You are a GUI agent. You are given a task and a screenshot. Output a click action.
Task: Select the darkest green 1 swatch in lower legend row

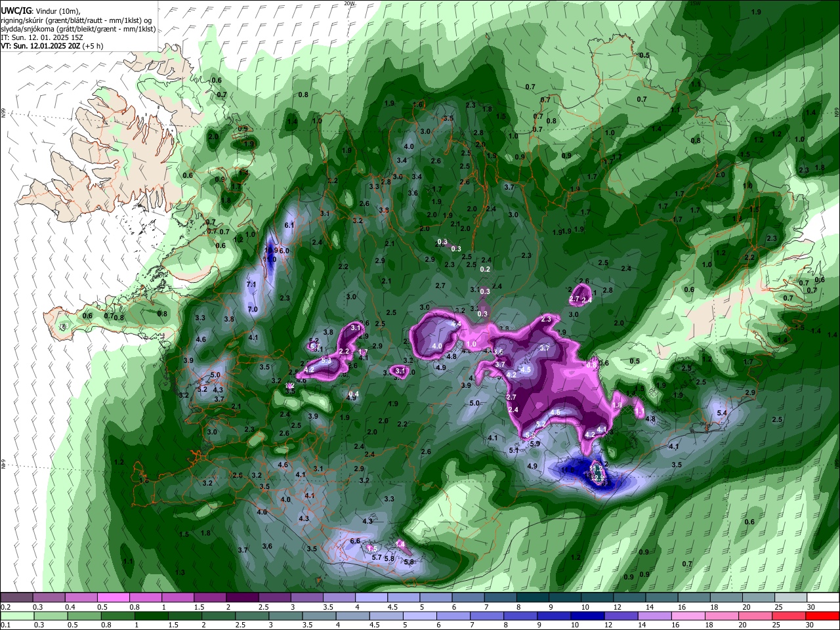(152, 616)
